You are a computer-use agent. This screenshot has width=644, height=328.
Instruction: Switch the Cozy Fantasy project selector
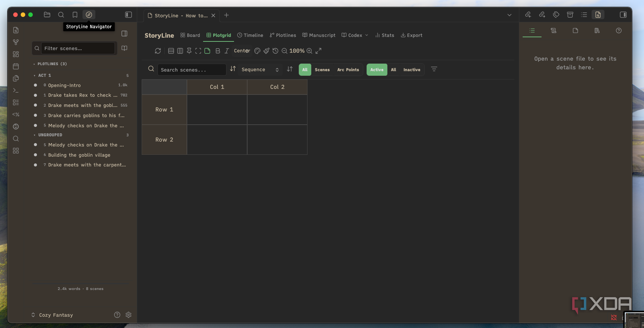[x=52, y=315]
